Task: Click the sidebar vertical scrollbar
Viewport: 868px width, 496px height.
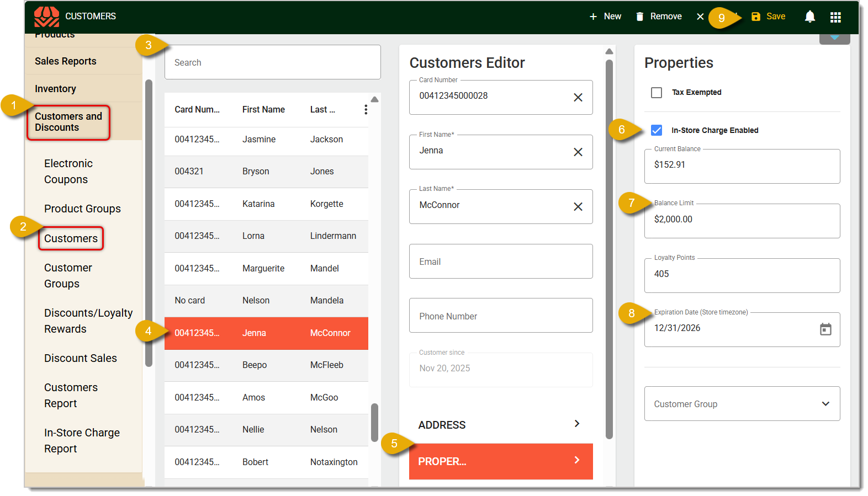Action: point(149,223)
